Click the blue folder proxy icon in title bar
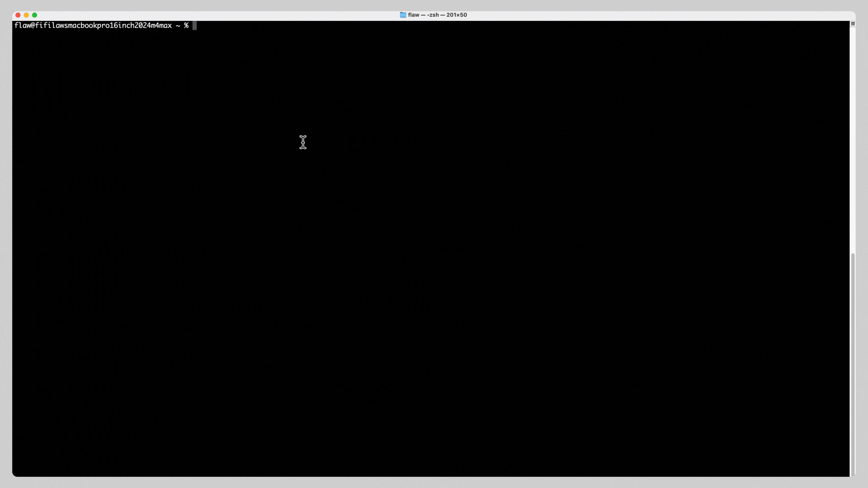This screenshot has width=868, height=488. [x=403, y=15]
